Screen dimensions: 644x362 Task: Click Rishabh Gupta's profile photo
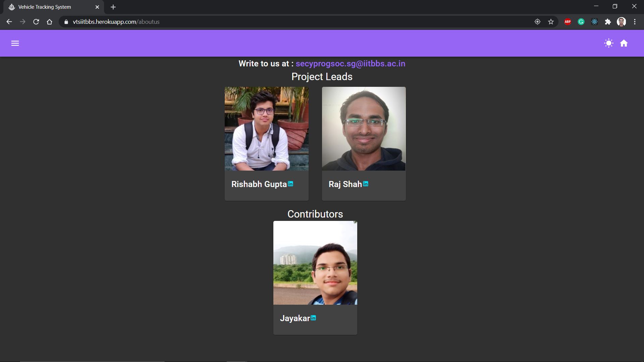click(x=266, y=129)
